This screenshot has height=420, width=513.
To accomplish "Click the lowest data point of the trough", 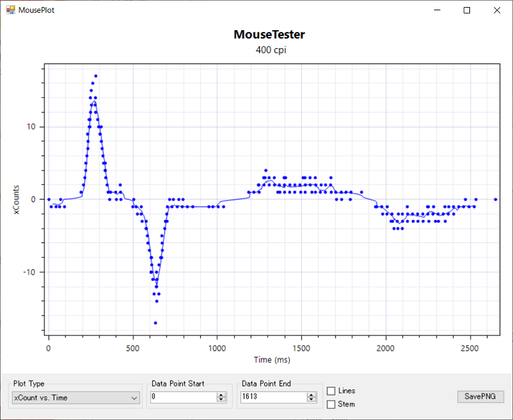I will (x=155, y=323).
